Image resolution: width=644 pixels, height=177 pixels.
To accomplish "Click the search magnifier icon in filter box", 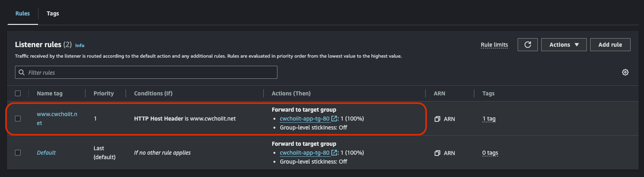I will click(22, 72).
